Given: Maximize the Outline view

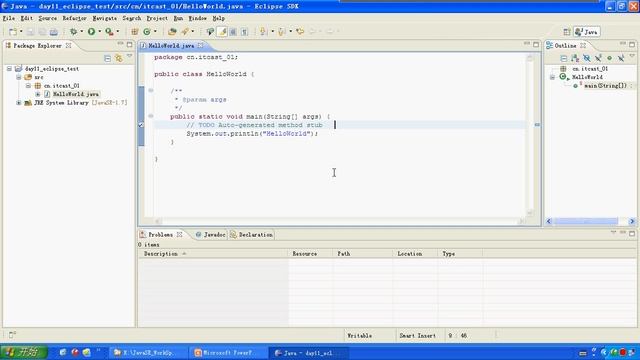Looking at the screenshot, I should point(632,44).
